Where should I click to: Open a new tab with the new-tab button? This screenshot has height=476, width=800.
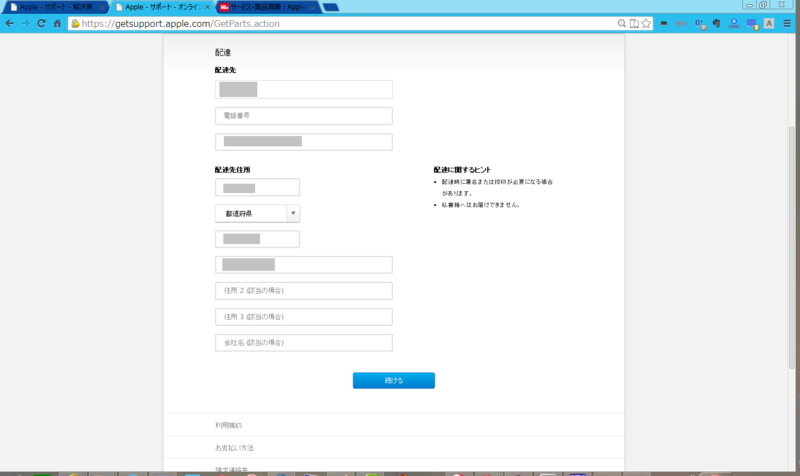tap(331, 7)
